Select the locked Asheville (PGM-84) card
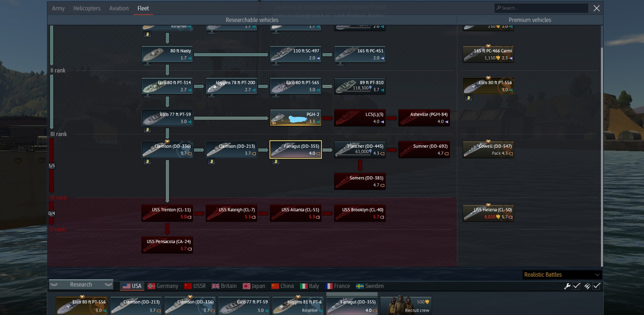This screenshot has height=315, width=644. pos(424,118)
